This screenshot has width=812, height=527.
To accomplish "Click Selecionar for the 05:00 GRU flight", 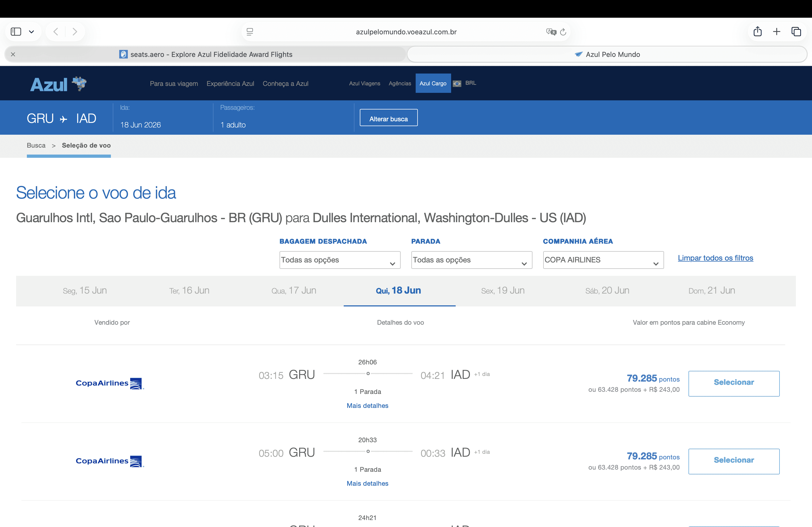I will 734,461.
